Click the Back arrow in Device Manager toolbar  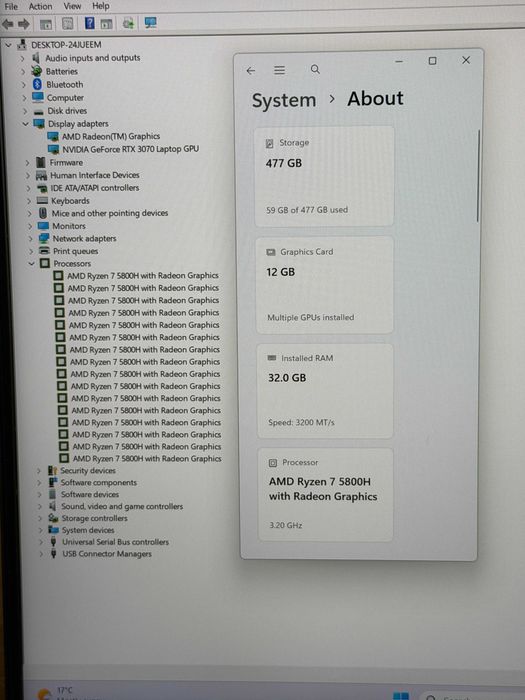(8, 24)
